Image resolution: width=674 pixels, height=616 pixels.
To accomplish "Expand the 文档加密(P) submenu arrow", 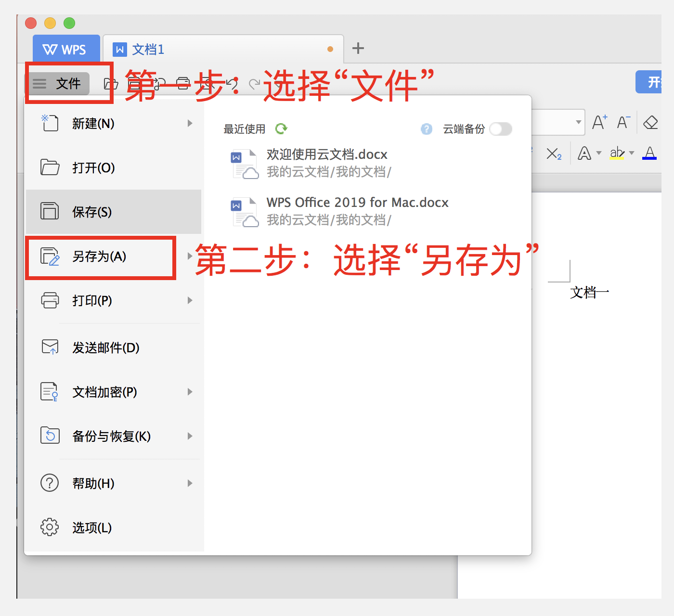I will (x=190, y=392).
